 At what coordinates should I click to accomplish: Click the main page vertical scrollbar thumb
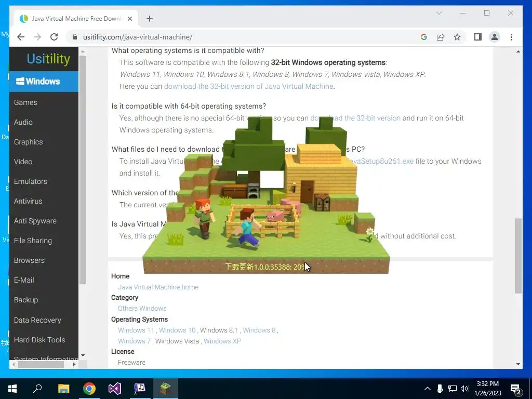[518, 256]
